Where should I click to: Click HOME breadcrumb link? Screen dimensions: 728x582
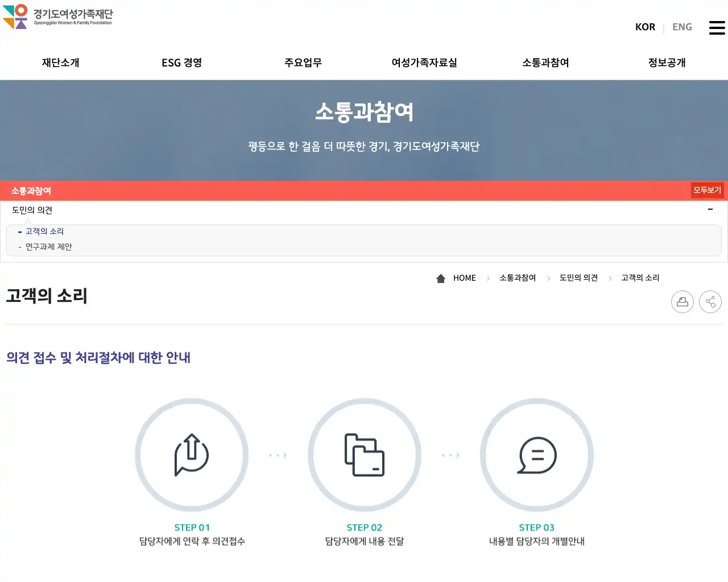(465, 278)
